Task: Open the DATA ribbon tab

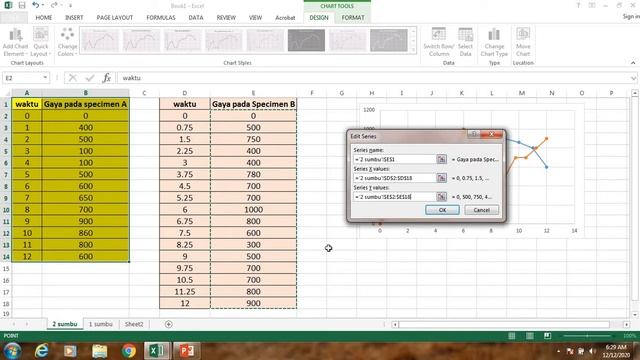Action: tap(196, 18)
